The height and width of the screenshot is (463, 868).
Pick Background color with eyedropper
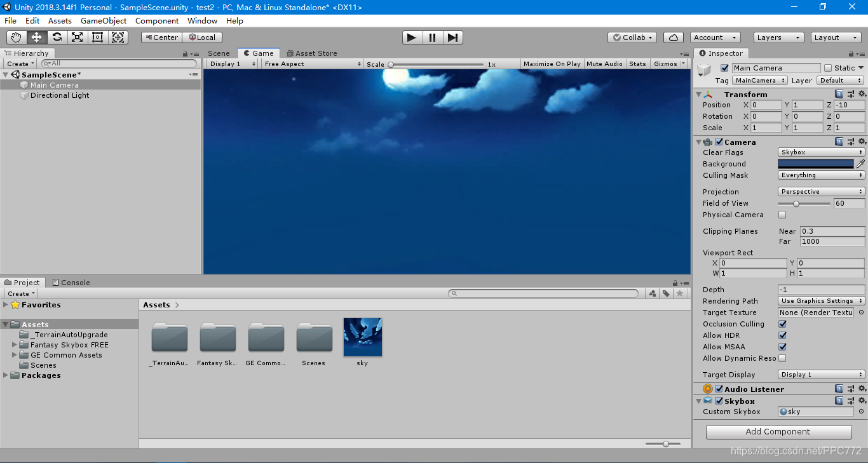coord(860,164)
